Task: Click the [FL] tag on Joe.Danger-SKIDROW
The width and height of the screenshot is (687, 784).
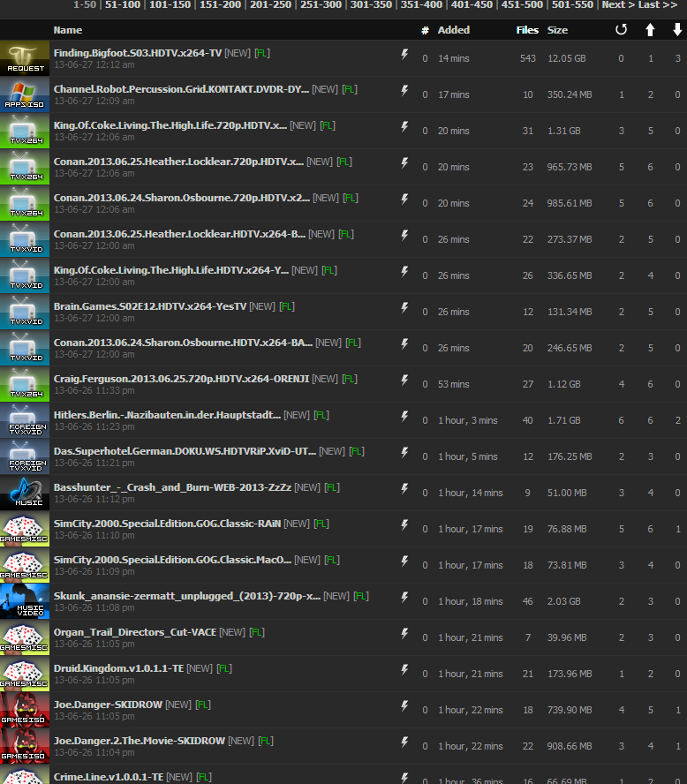Action: click(203, 705)
